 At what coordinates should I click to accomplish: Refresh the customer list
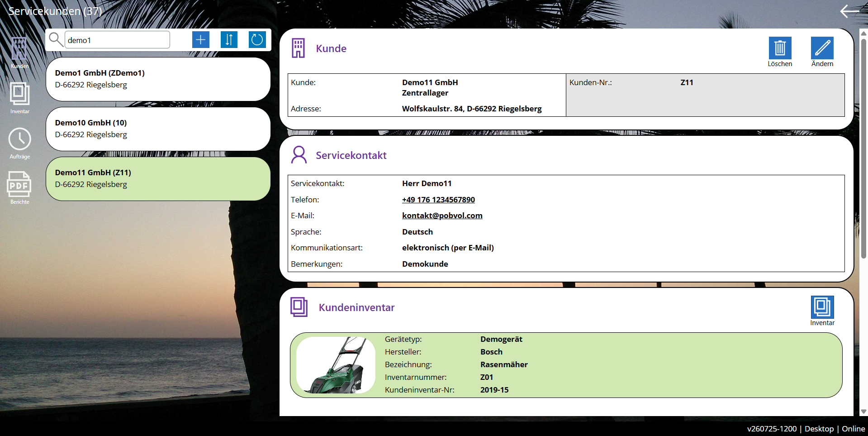point(257,40)
